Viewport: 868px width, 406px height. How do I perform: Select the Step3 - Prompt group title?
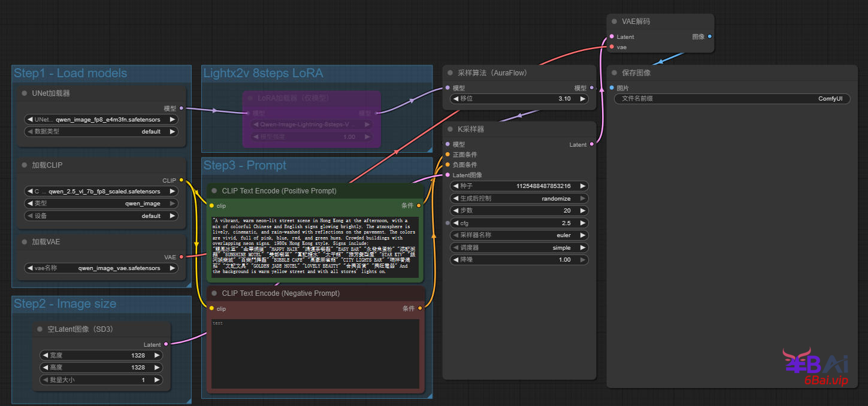tap(245, 165)
